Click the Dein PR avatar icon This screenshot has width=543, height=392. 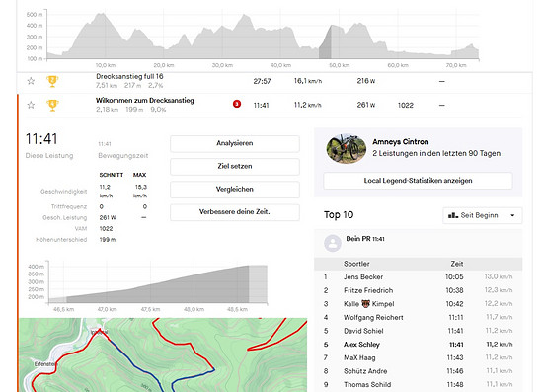point(333,243)
